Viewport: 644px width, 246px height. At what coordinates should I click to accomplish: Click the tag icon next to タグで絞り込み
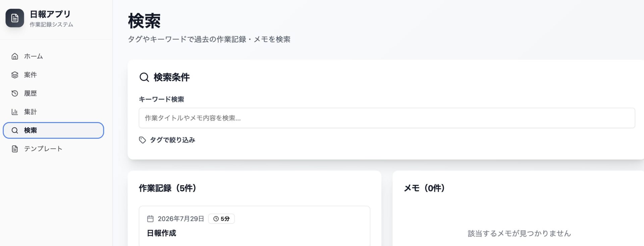143,140
